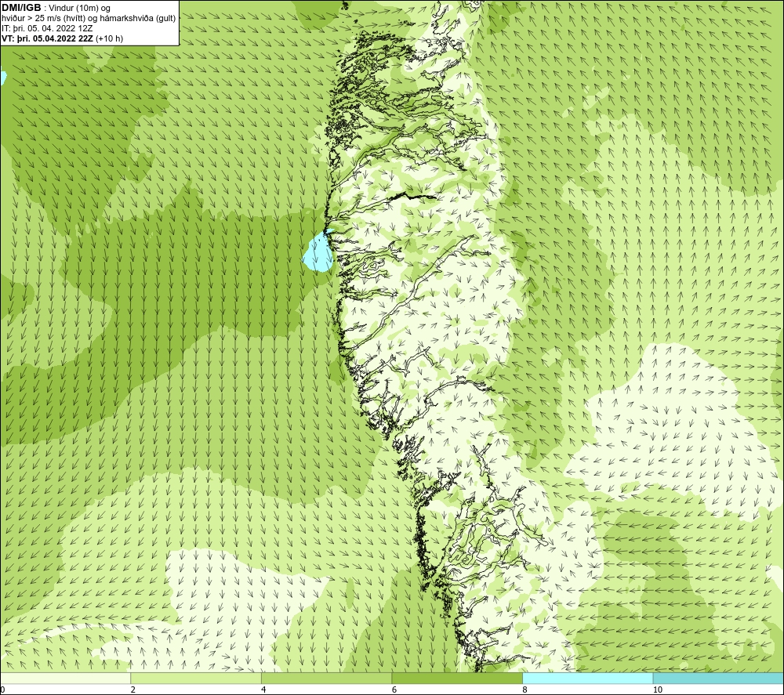784x695 pixels.
Task: Click the 2–4 legend color swatch
Action: [196, 678]
